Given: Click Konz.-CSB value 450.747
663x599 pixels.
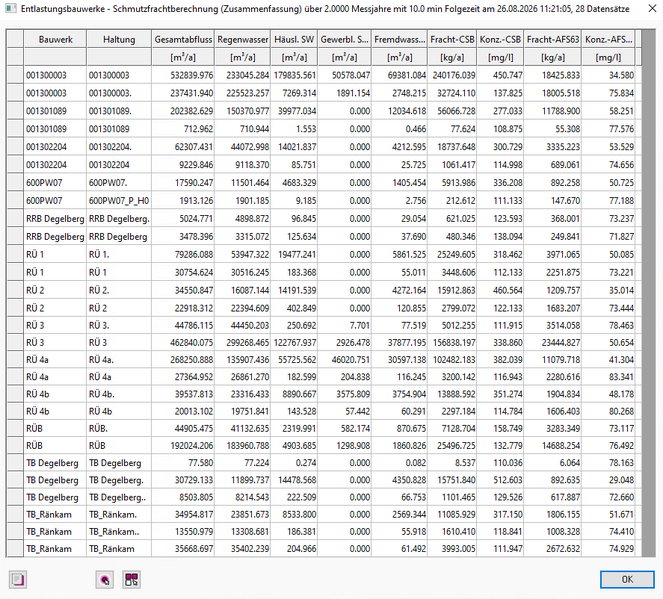Looking at the screenshot, I should 500,75.
